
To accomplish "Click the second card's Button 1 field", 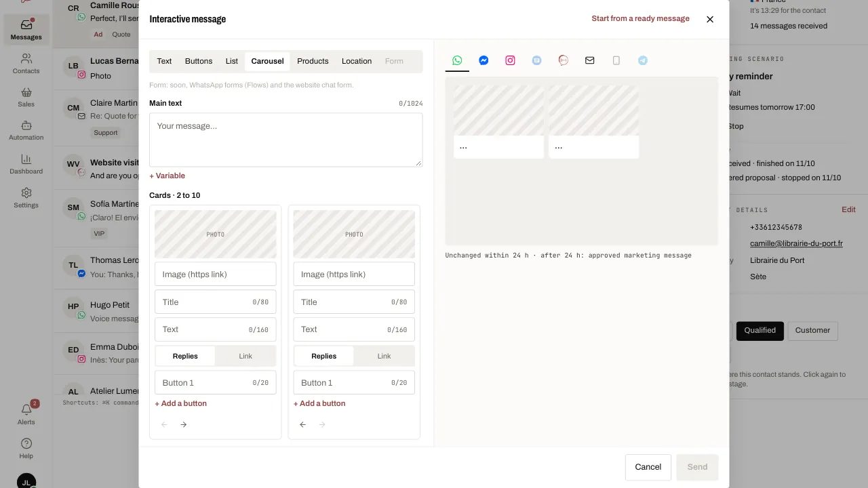I will pos(354,382).
